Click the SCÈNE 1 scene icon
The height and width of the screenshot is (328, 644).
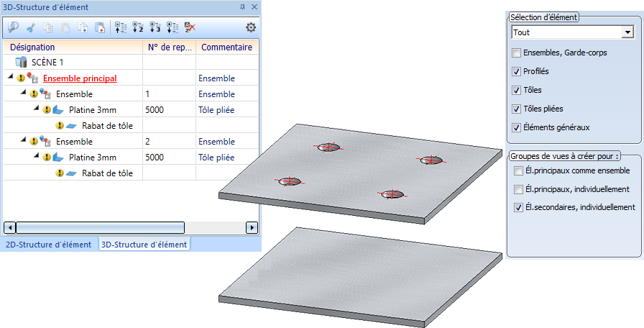21,63
